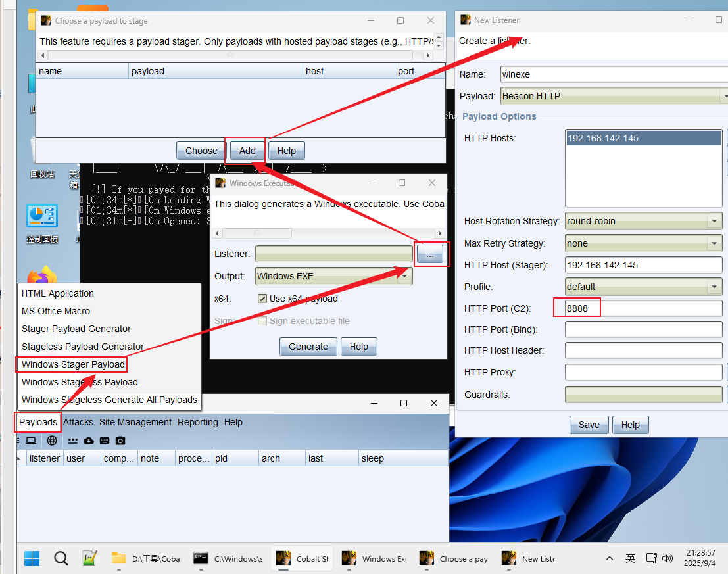Toggle Use x64 payload checkbox
The width and height of the screenshot is (728, 574).
pyautogui.click(x=262, y=299)
